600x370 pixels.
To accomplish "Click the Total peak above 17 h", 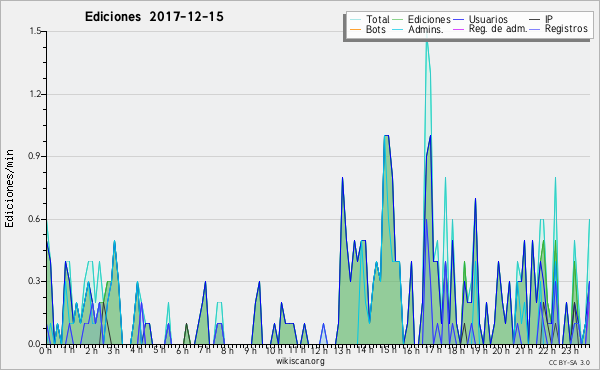I will pyautogui.click(x=427, y=42).
